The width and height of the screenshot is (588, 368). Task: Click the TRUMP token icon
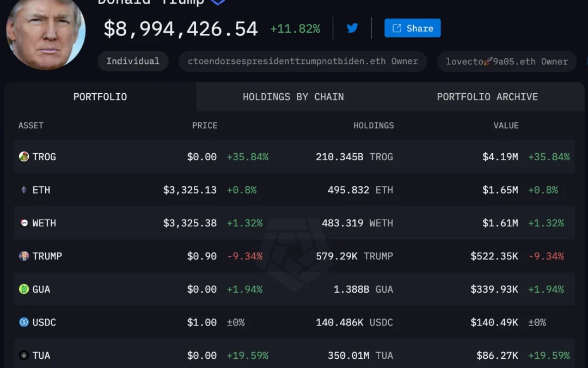tap(24, 256)
